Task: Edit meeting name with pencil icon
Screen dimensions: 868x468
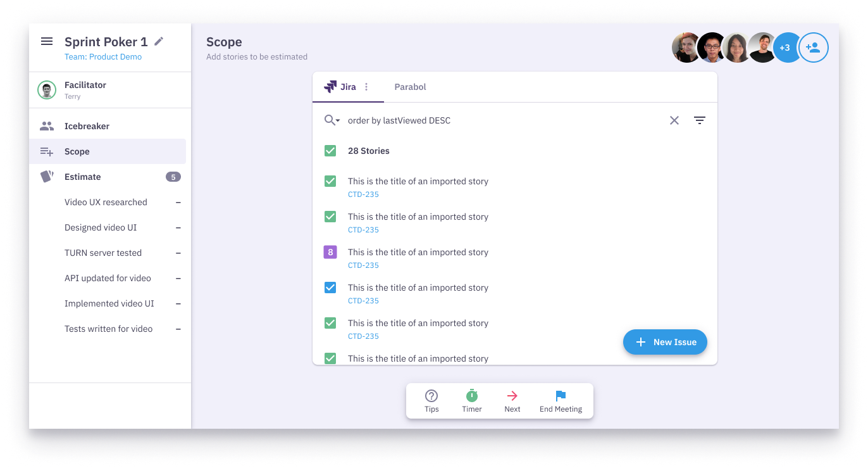Action: click(159, 41)
